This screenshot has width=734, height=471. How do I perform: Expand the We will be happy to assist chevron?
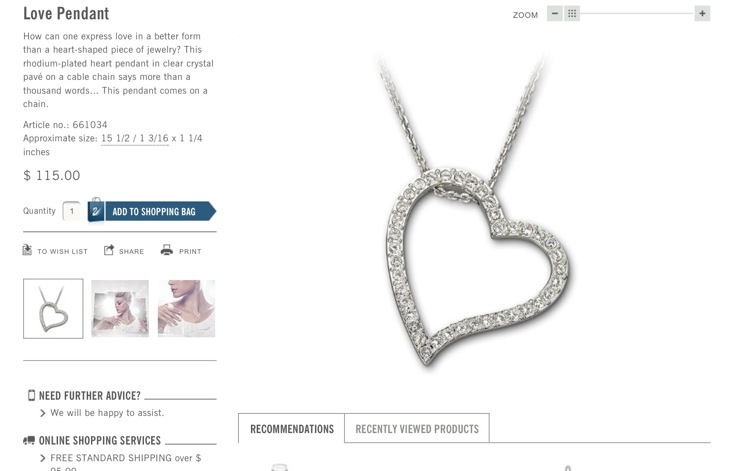(x=43, y=413)
